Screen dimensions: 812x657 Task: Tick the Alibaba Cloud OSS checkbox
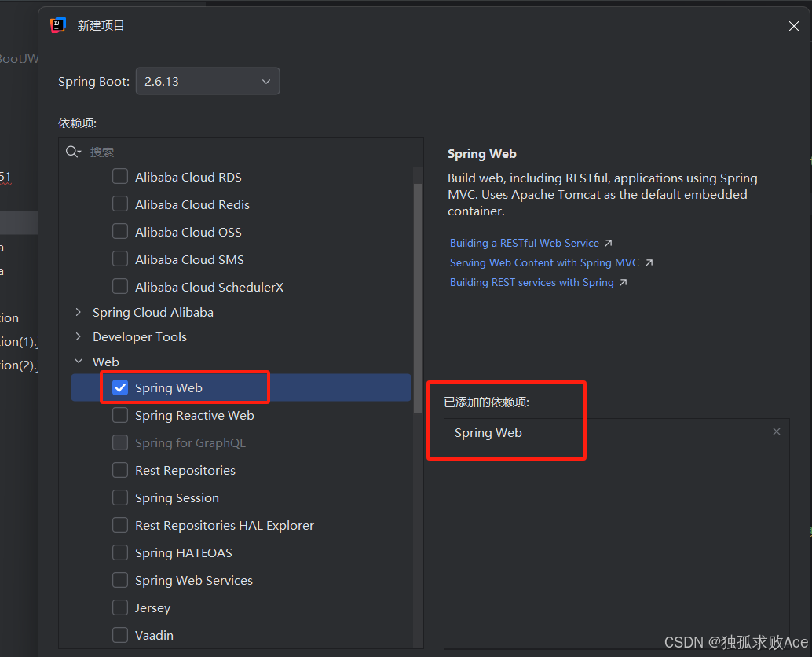(x=120, y=232)
